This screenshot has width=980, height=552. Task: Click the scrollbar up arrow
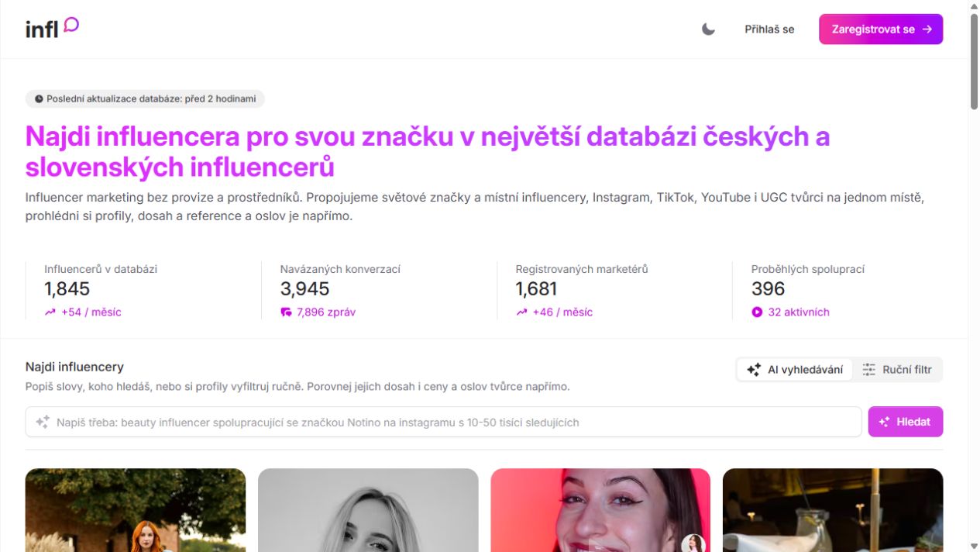tap(974, 6)
